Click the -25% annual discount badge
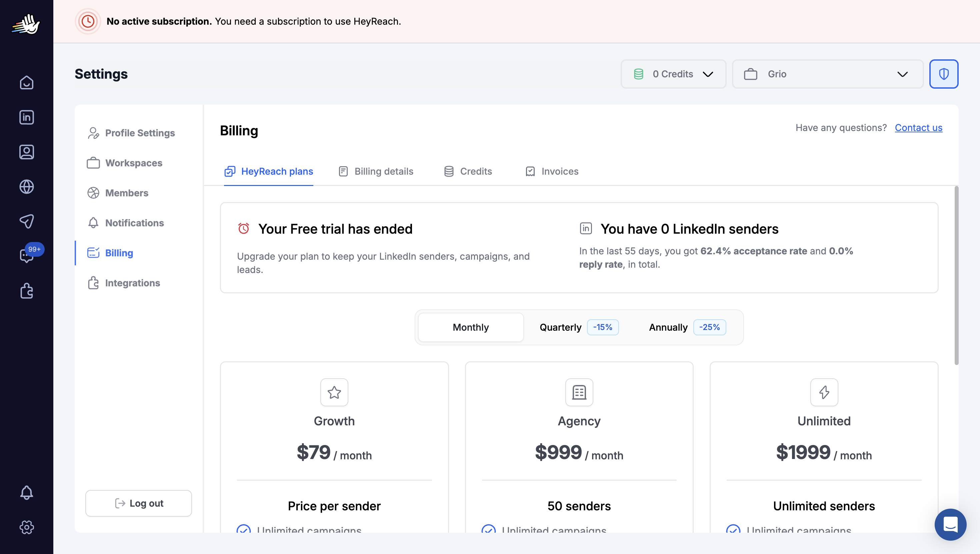 click(x=710, y=327)
